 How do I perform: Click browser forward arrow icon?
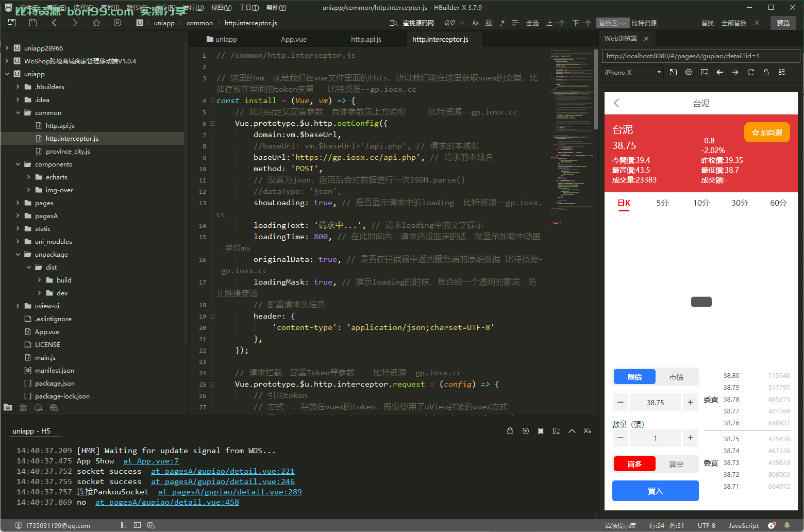pyautogui.click(x=735, y=72)
